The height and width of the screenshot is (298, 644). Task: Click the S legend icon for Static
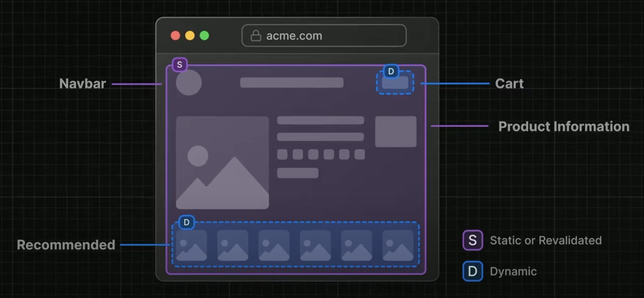472,240
